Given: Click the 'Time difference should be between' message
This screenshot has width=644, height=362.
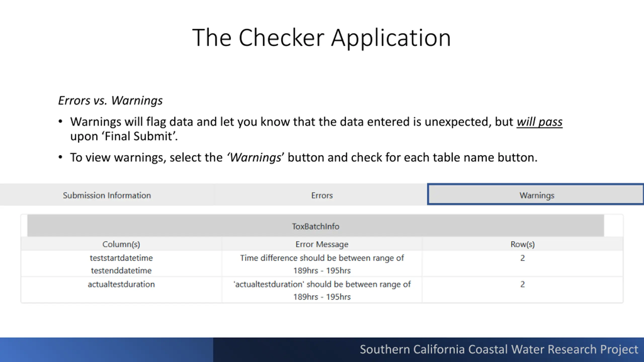Looking at the screenshot, I should coord(322,264).
